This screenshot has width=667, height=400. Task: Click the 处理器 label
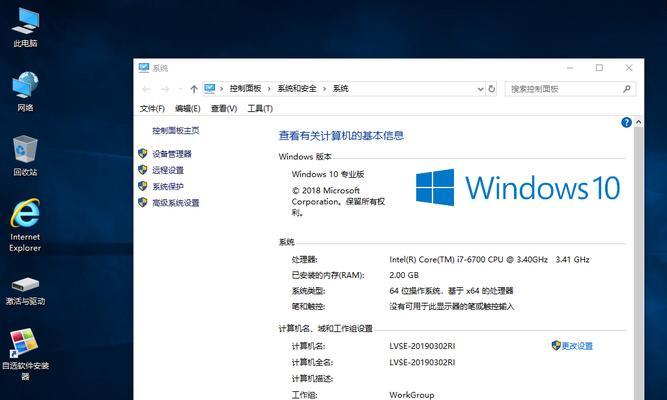coord(305,260)
